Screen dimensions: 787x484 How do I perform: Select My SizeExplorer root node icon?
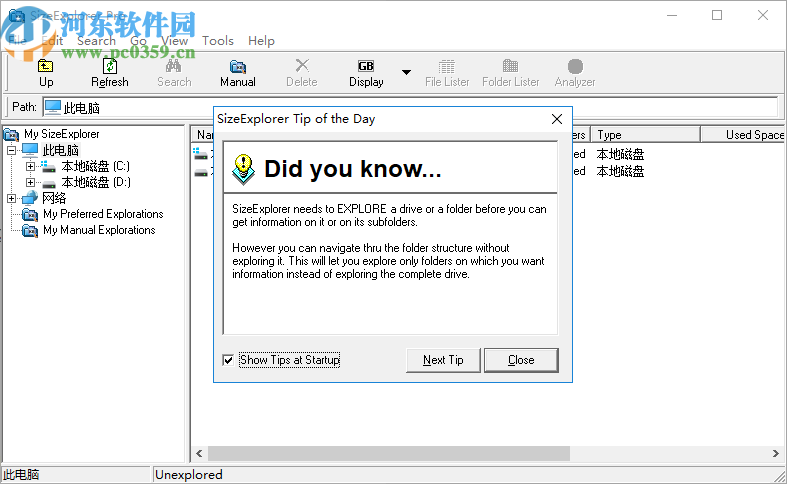[x=11, y=134]
